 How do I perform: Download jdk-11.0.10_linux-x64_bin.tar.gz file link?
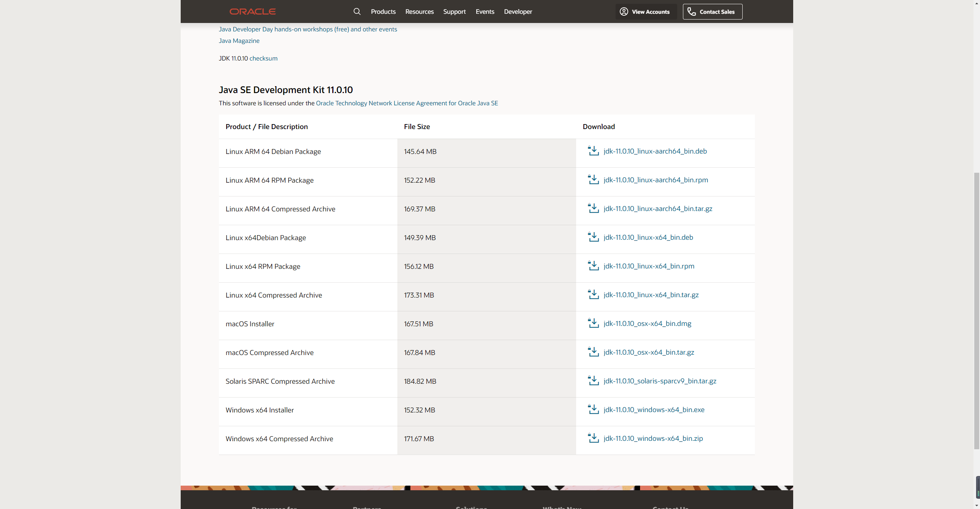tap(651, 295)
